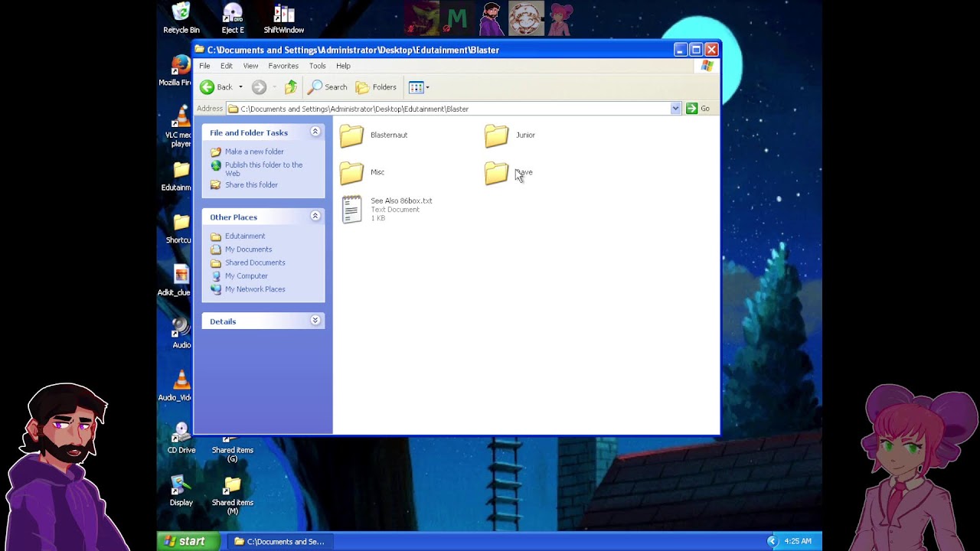Open the Misc folder icon
Image resolution: width=980 pixels, height=551 pixels.
tap(351, 172)
